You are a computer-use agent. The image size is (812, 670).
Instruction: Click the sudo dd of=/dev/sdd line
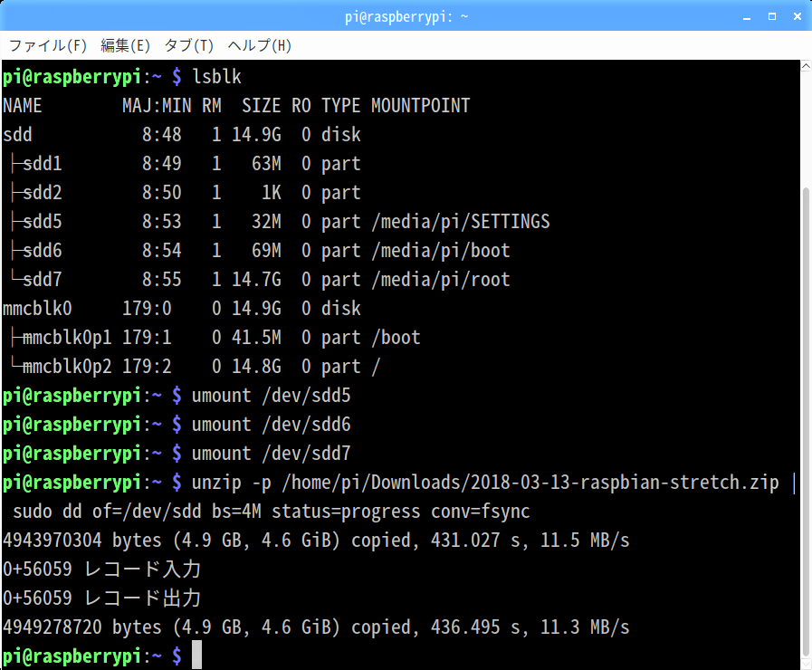(272, 512)
